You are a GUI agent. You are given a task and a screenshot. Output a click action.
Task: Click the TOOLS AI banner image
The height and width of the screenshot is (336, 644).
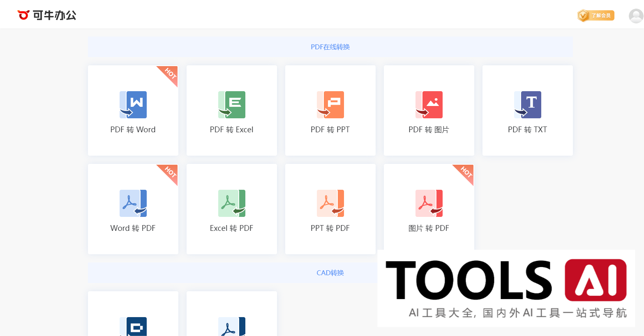[x=506, y=288]
